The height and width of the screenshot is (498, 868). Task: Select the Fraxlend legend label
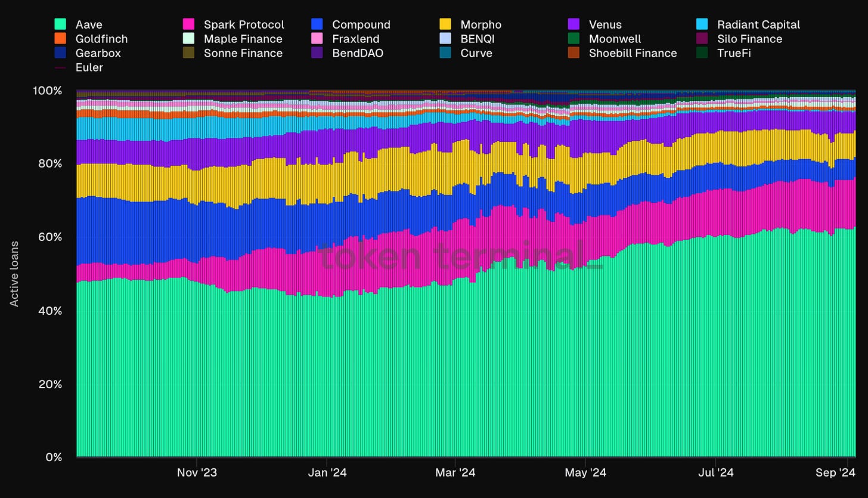click(356, 39)
